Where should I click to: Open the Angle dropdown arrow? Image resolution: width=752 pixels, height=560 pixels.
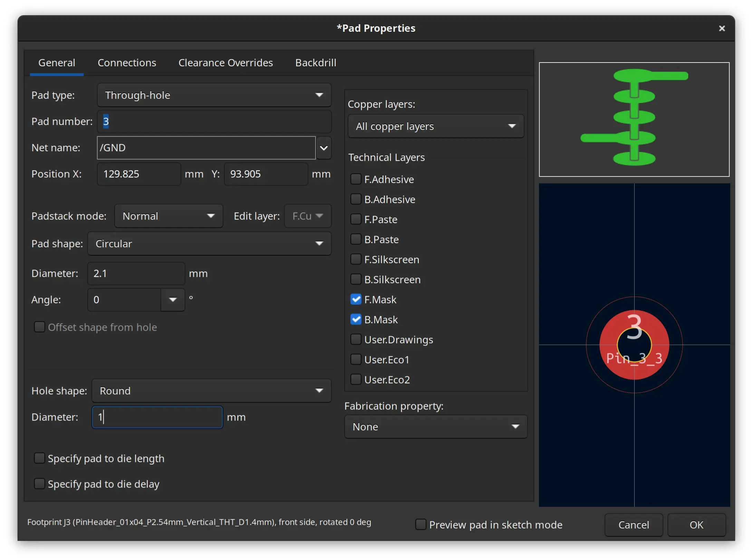point(173,300)
